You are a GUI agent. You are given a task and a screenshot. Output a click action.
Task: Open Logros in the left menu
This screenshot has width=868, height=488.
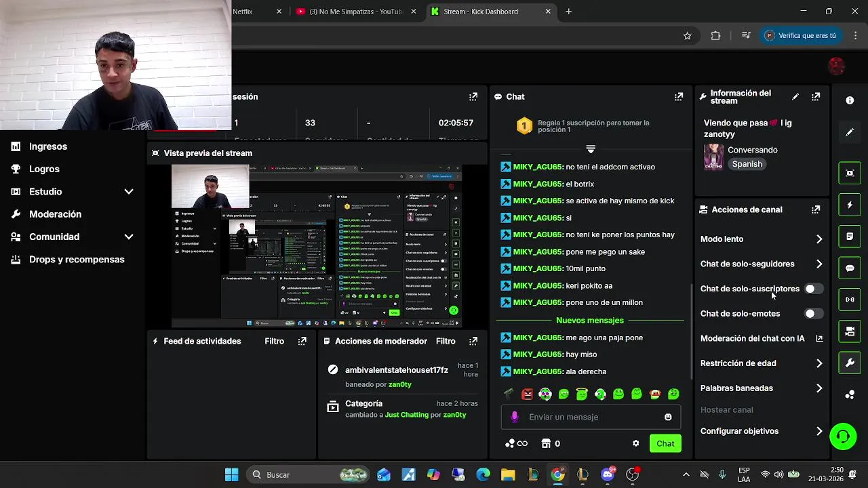click(44, 169)
